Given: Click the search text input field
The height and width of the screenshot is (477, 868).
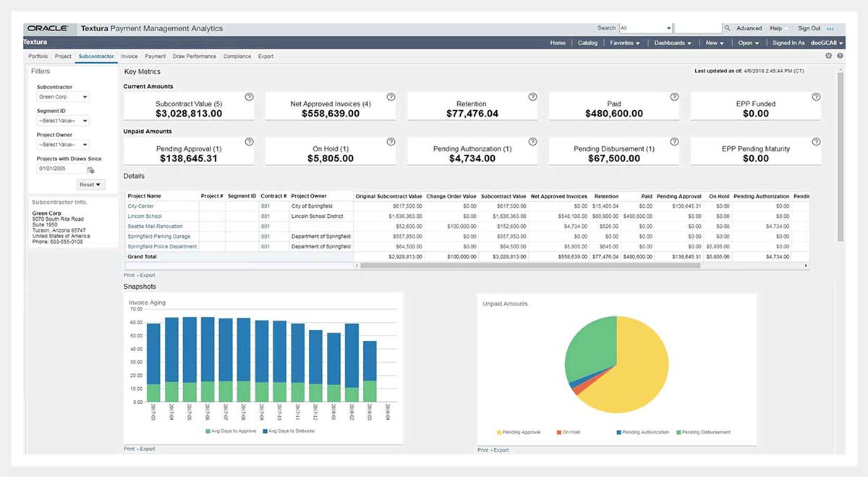Looking at the screenshot, I should tap(697, 28).
